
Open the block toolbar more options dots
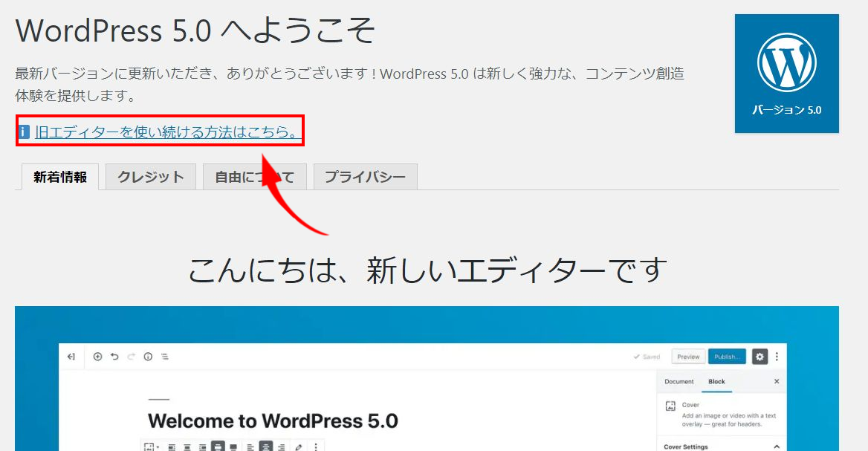click(316, 447)
